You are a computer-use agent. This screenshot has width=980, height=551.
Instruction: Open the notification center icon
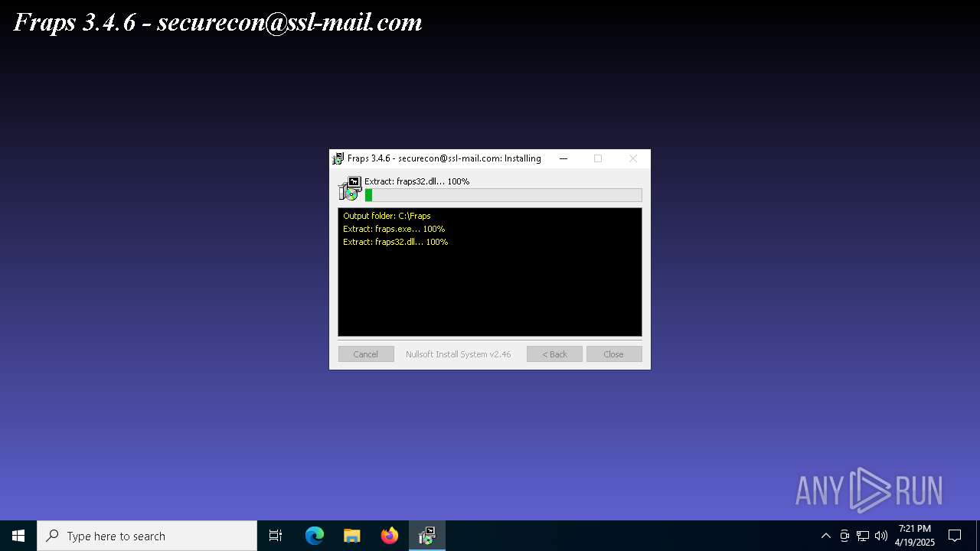pos(955,536)
